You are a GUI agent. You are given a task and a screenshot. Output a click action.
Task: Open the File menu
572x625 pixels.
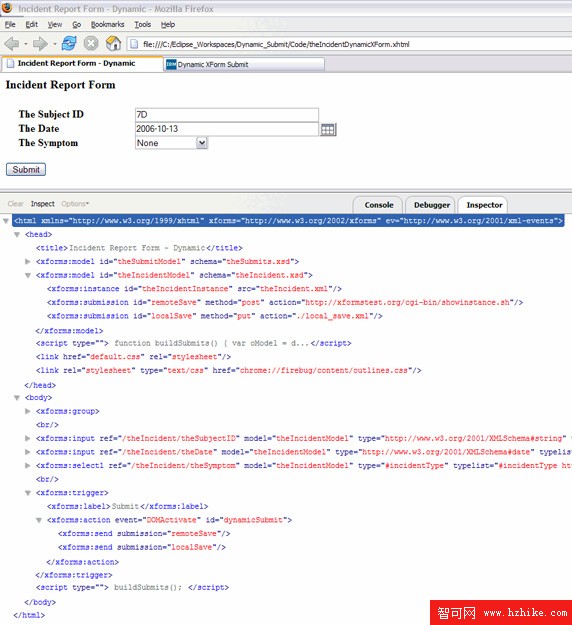click(10, 25)
